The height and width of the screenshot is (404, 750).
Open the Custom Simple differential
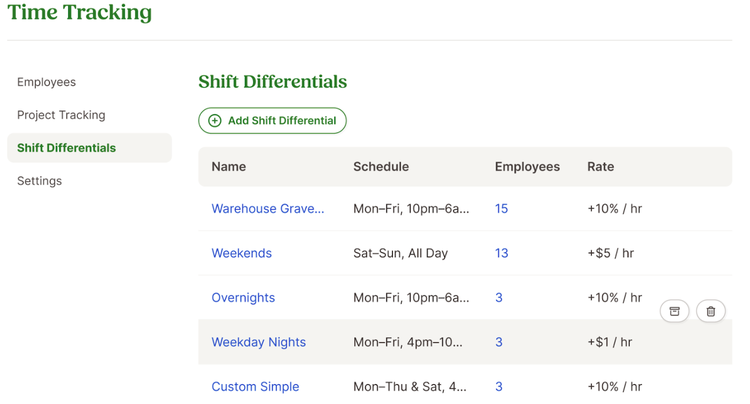tap(255, 386)
